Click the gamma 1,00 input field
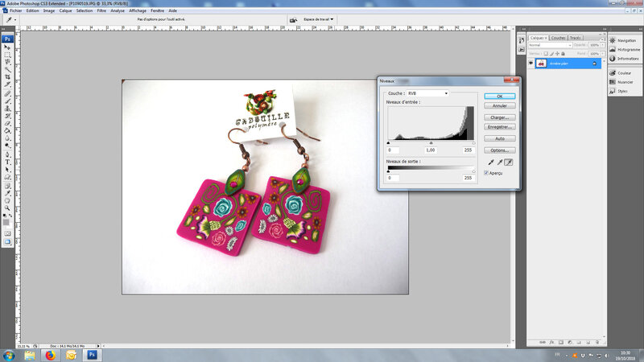 pos(430,150)
